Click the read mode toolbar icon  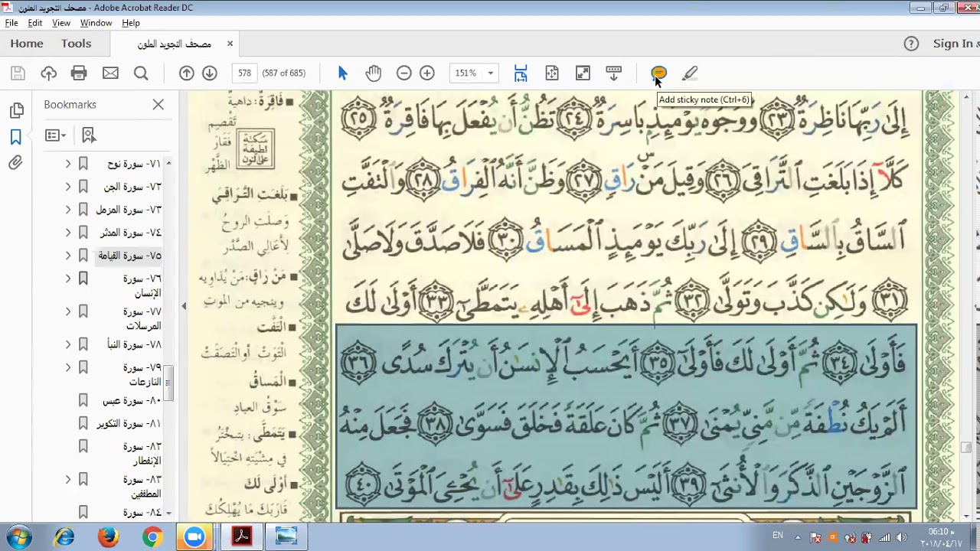pos(613,73)
